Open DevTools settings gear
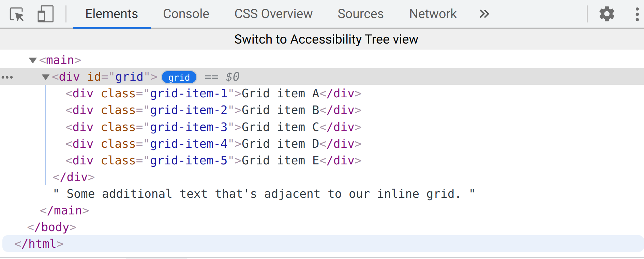Screen dimensions: 644x259 (x=607, y=14)
